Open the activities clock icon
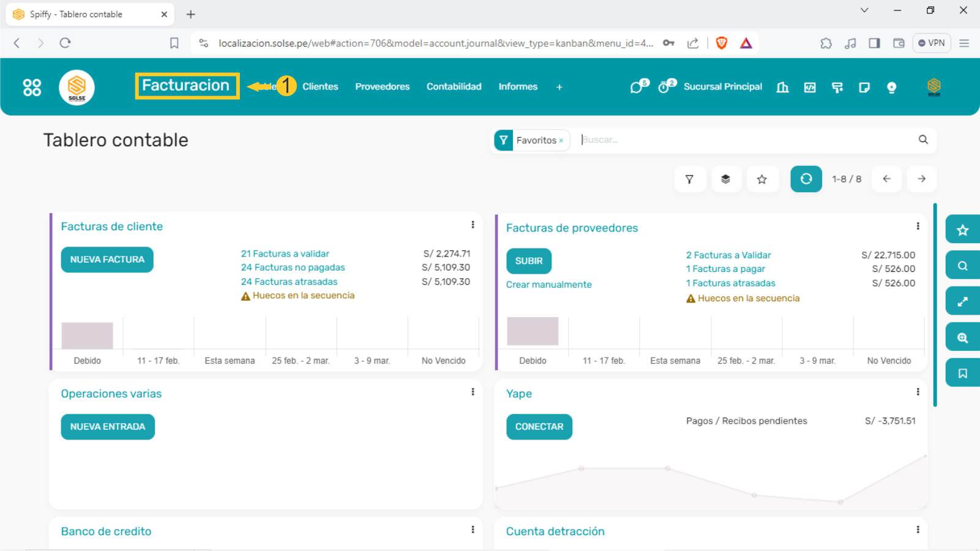The width and height of the screenshot is (980, 551). (665, 87)
